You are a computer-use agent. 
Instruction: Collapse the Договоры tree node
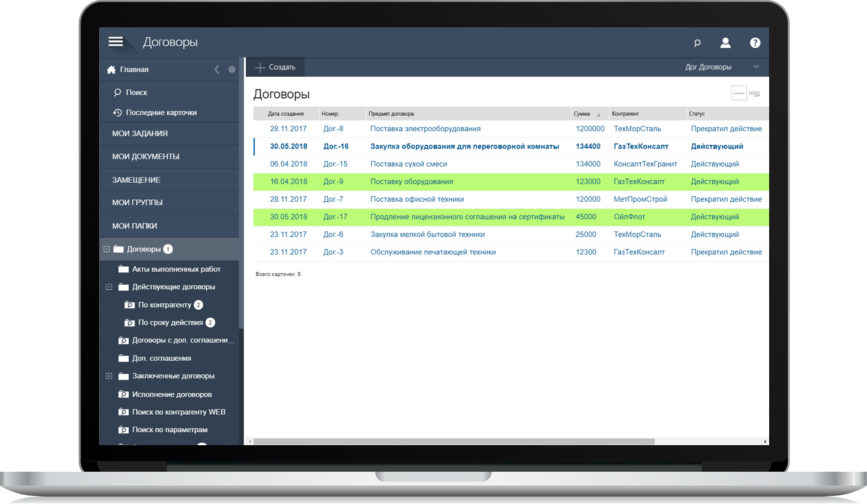(107, 249)
